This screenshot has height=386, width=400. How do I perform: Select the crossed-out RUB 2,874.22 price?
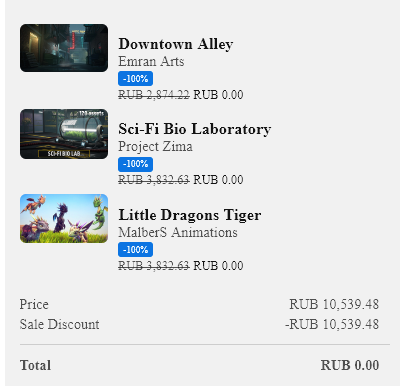point(154,95)
